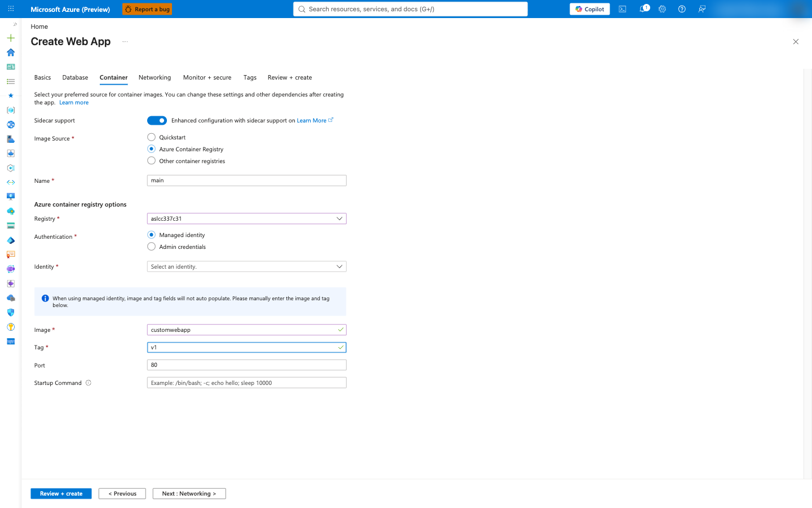The height and width of the screenshot is (508, 812).
Task: Click the Microsoft Azure (Preview) title
Action: 70,9
